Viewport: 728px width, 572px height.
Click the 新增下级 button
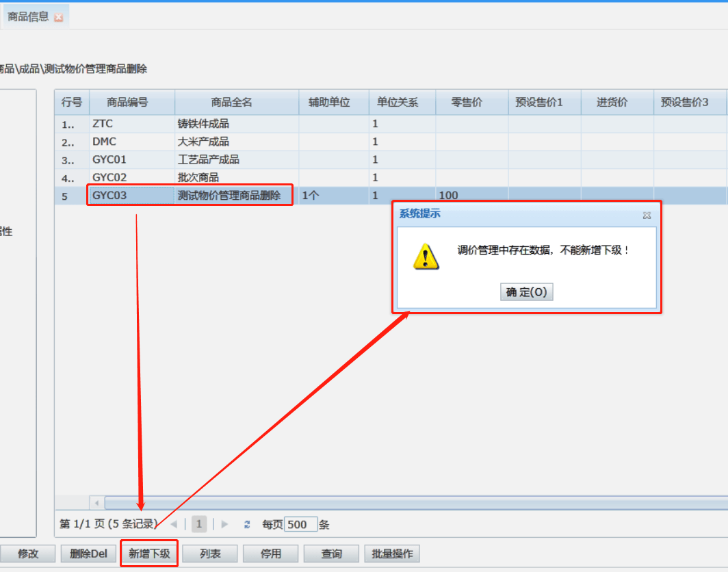149,554
